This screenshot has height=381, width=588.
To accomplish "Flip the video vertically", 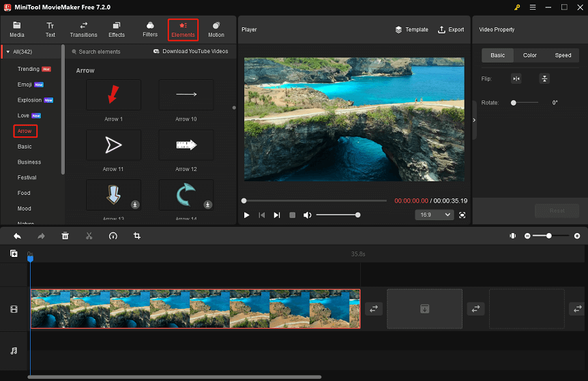I will pyautogui.click(x=544, y=78).
